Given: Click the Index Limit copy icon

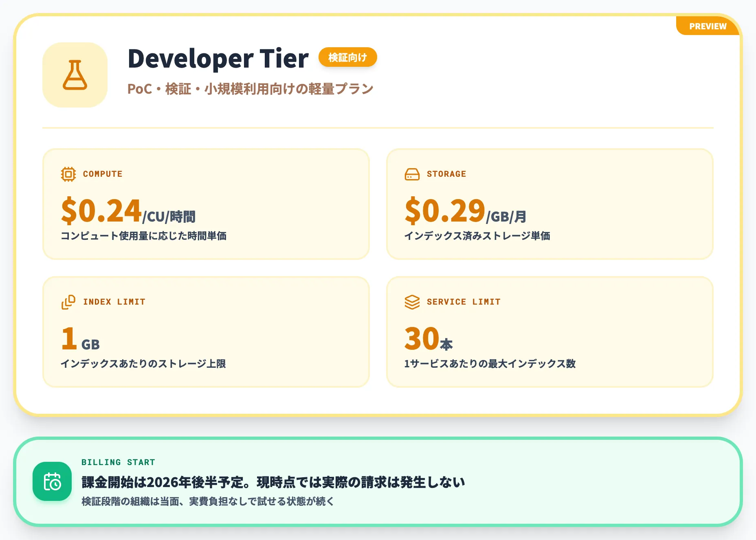Looking at the screenshot, I should (68, 302).
